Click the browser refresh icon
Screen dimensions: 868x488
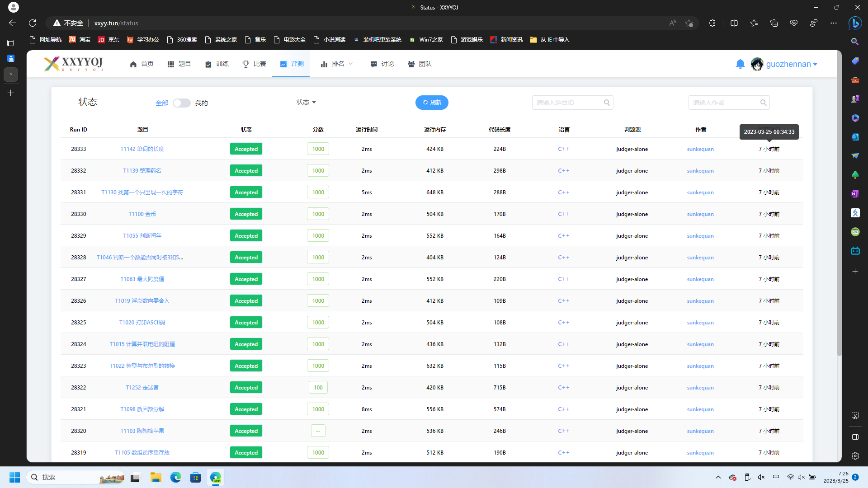(33, 23)
